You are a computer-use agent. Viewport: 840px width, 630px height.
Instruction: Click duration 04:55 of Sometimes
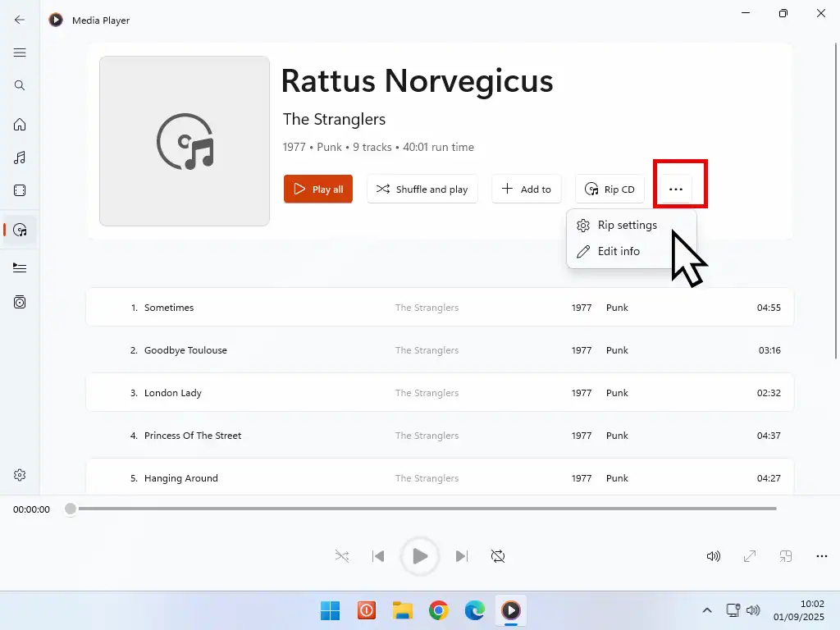pyautogui.click(x=769, y=308)
